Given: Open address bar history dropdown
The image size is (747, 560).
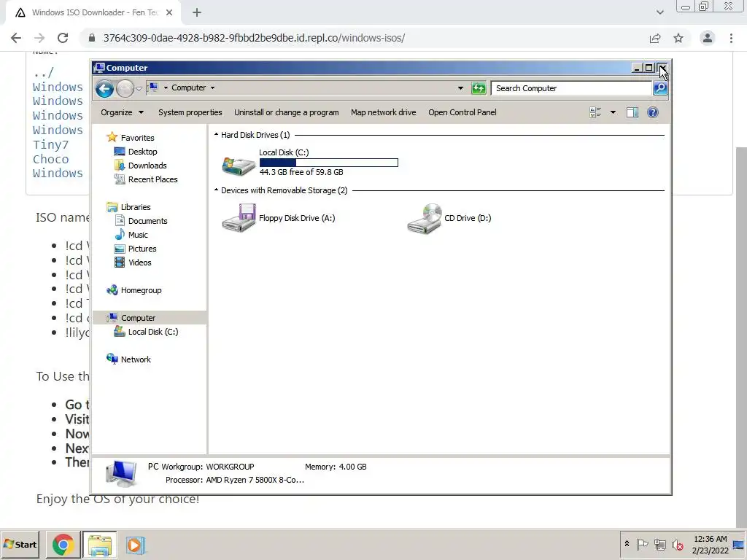Looking at the screenshot, I should [460, 88].
